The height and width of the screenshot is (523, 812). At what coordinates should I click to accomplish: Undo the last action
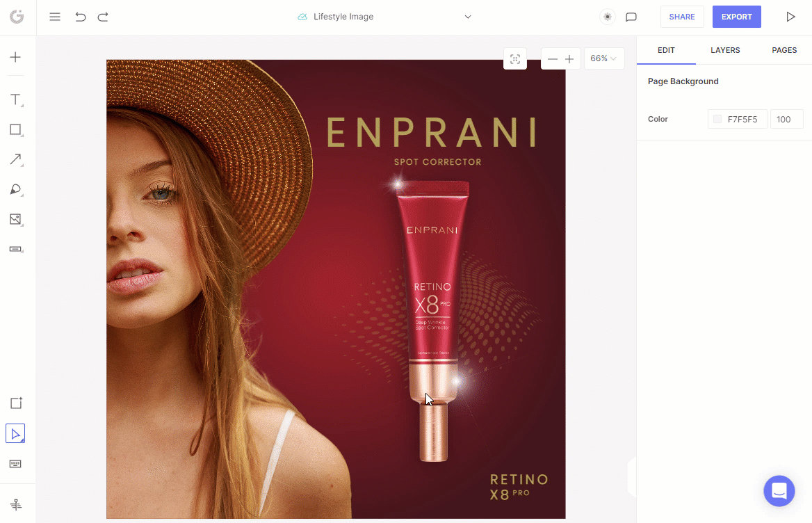tap(80, 17)
